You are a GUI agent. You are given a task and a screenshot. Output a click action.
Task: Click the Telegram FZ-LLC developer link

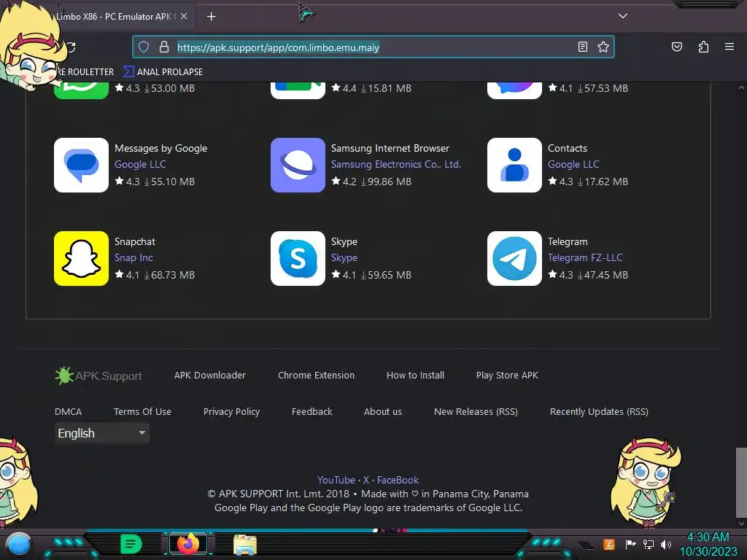pyautogui.click(x=585, y=257)
